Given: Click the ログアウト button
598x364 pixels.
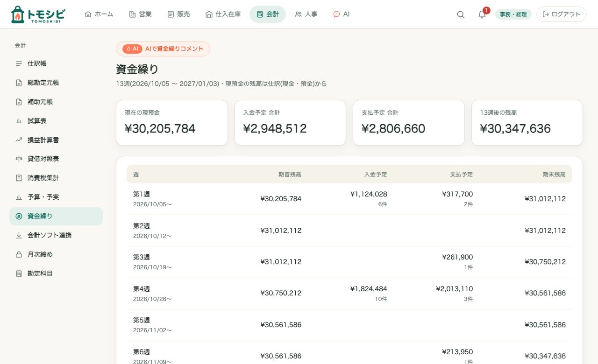Looking at the screenshot, I should pos(562,14).
